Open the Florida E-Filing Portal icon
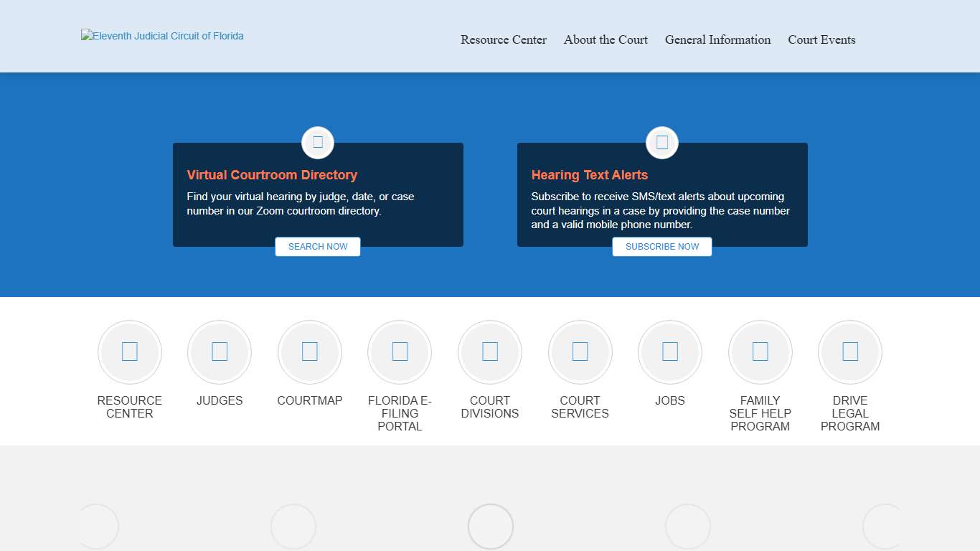Screen dimensions: 980x551 [400, 352]
